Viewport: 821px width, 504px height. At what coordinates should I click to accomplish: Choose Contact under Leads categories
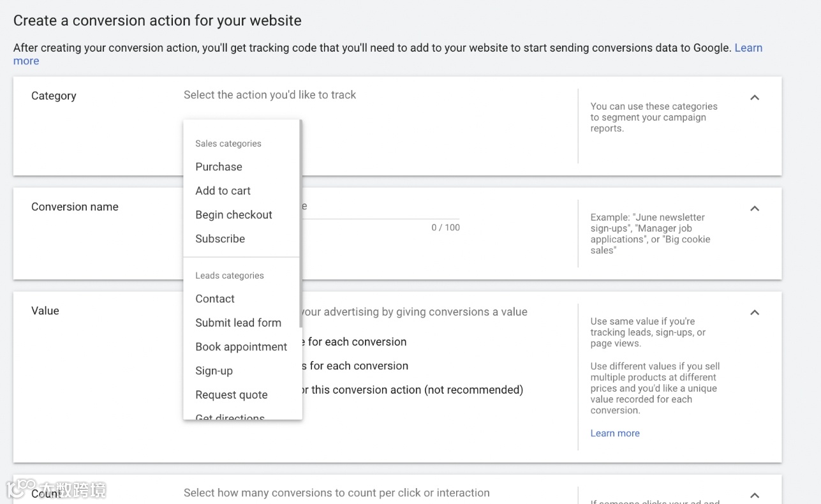(x=215, y=299)
